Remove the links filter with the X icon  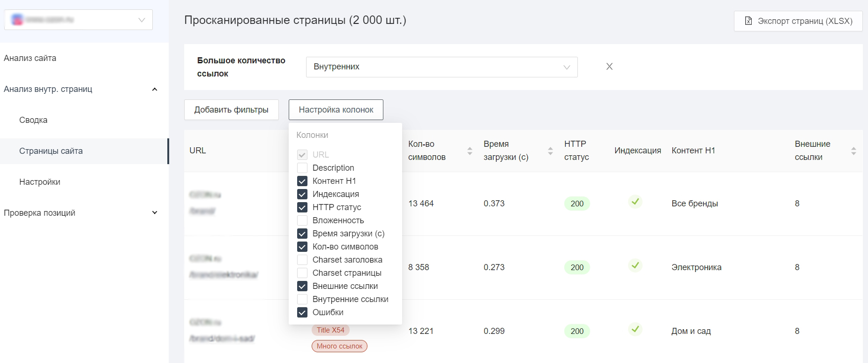609,67
